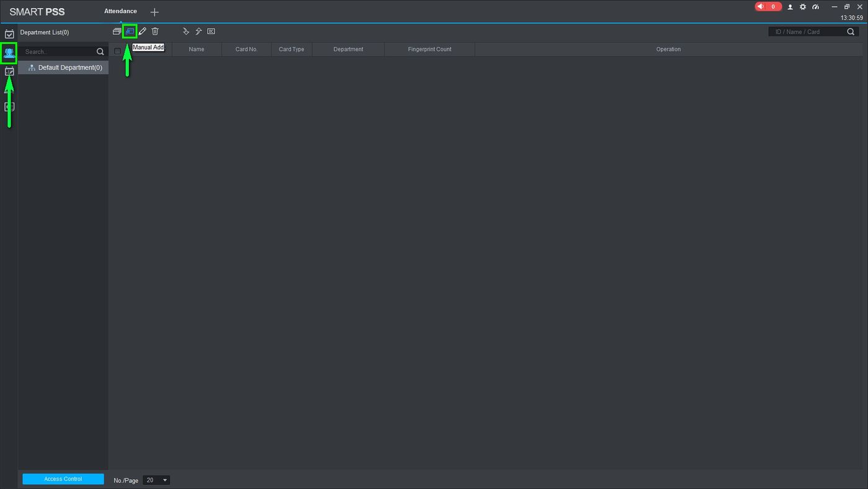Open the batch add cards icon
Viewport: 868px width, 489px height.
[117, 31]
